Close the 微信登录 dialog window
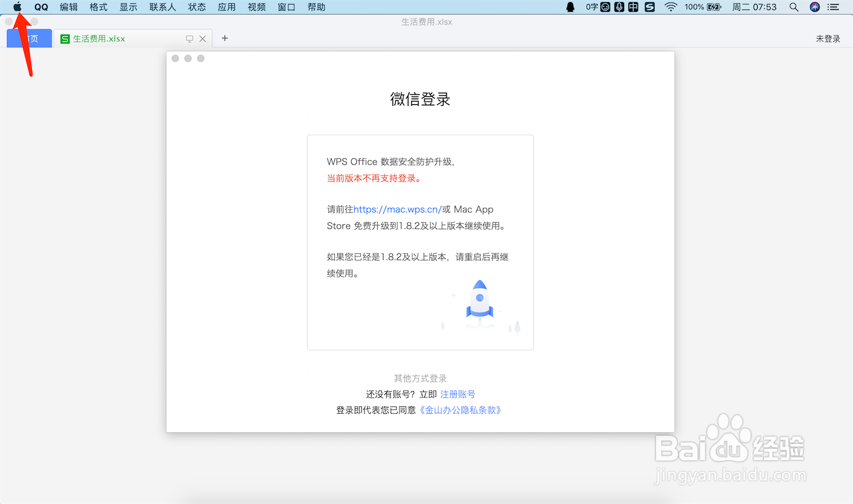Image resolution: width=853 pixels, height=504 pixels. coord(175,58)
